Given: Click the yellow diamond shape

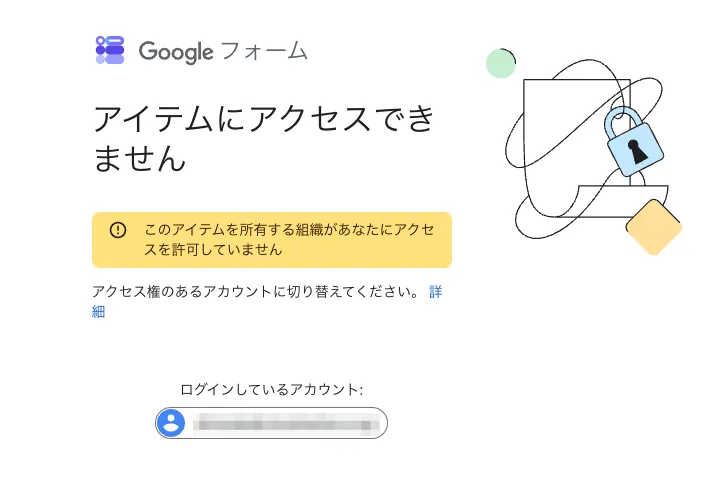Looking at the screenshot, I should tap(654, 227).
